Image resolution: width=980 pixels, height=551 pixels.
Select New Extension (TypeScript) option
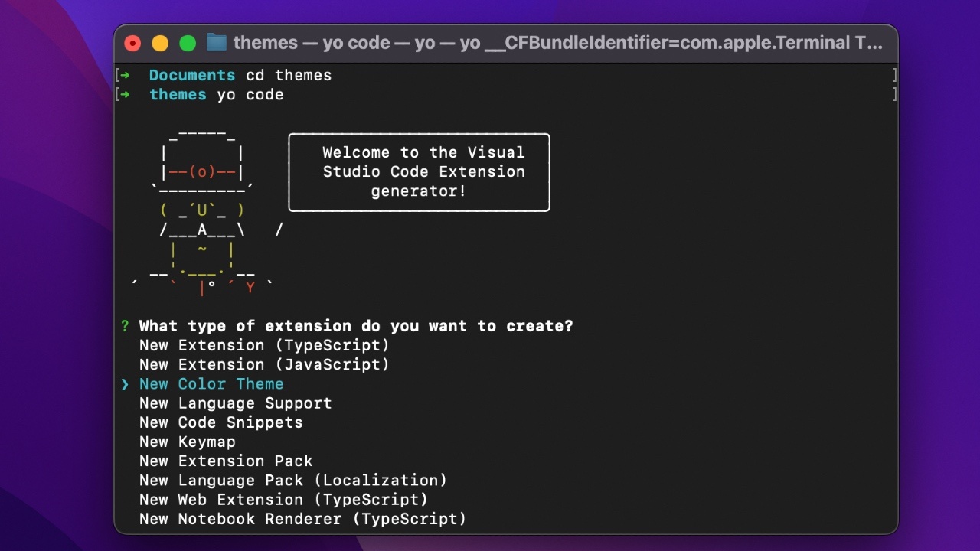[264, 345]
